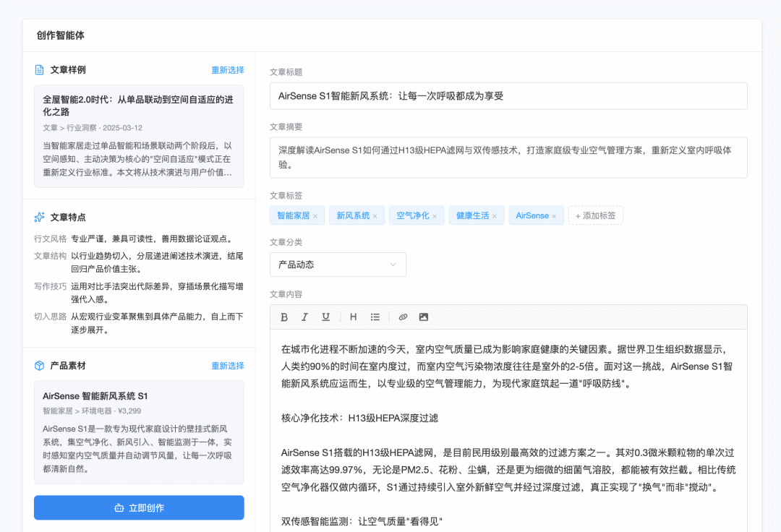Remove the 健康生活 tag
This screenshot has height=532, width=781.
coord(495,216)
